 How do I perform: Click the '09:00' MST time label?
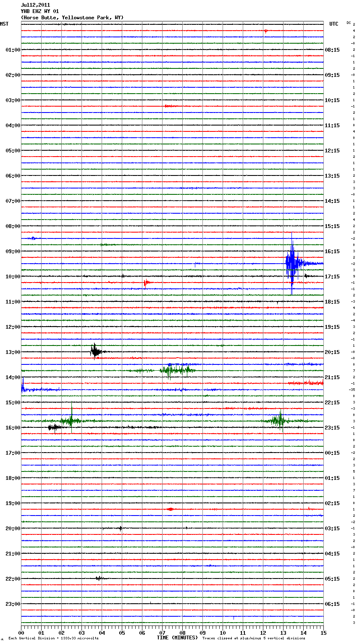(13, 251)
